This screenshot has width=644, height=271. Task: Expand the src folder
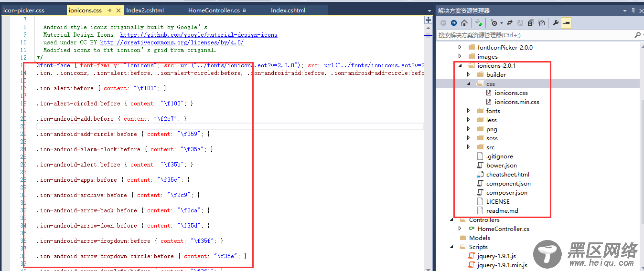pyautogui.click(x=469, y=147)
